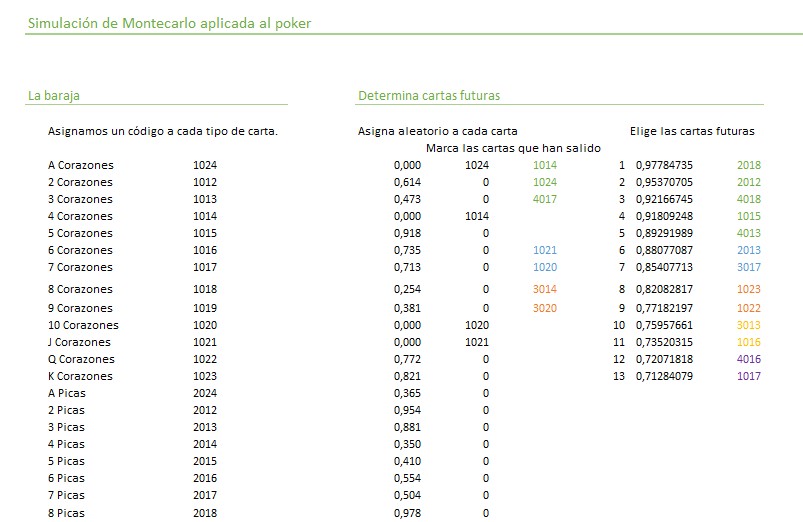Select the green 4017 marked card cell
The width and height of the screenshot is (803, 522).
tap(544, 199)
